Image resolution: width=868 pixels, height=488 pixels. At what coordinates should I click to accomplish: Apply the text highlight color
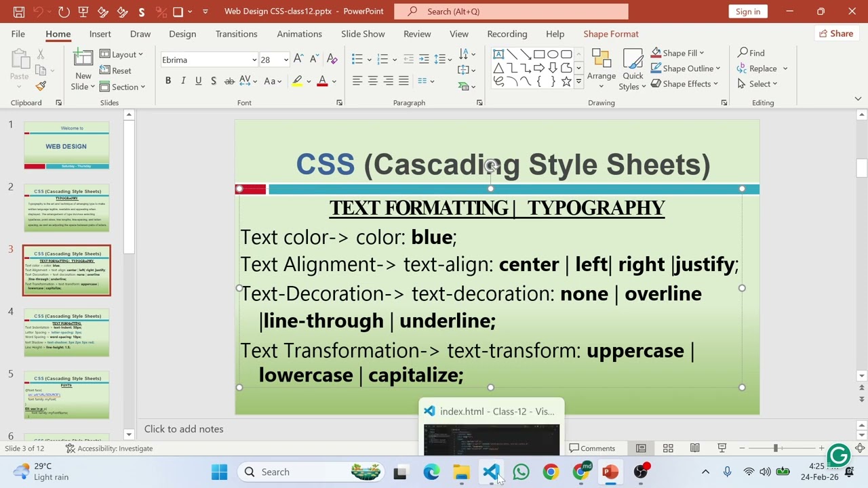(297, 81)
